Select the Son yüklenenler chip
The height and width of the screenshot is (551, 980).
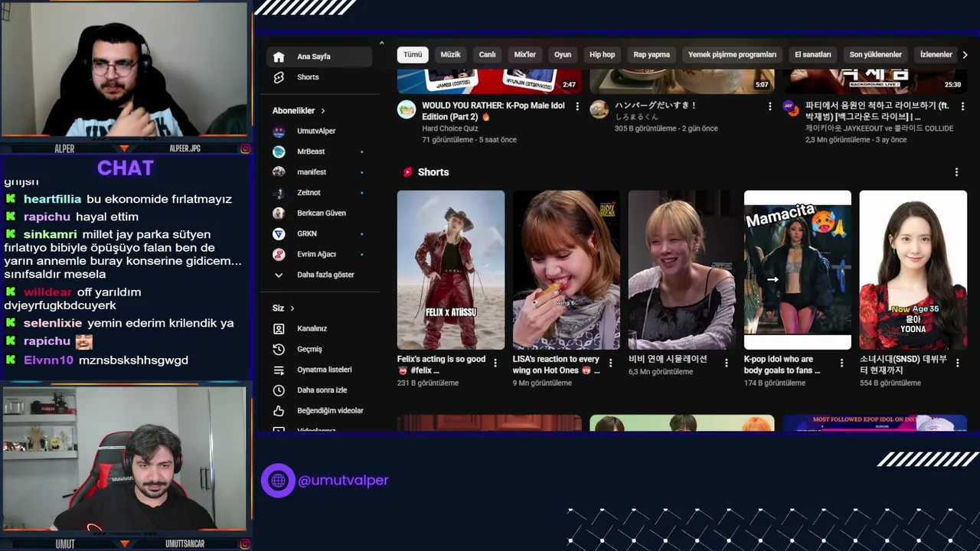876,54
